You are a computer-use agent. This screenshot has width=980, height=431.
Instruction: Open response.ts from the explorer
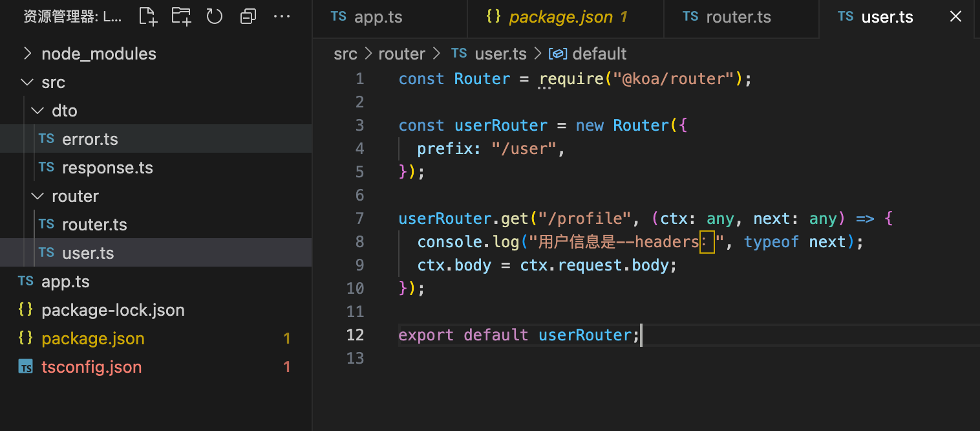coord(107,167)
